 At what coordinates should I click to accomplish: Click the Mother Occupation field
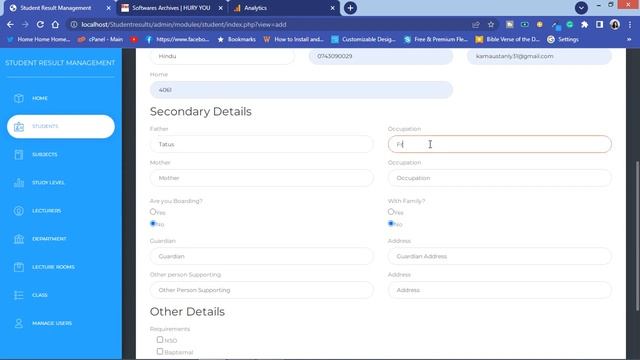tap(500, 178)
